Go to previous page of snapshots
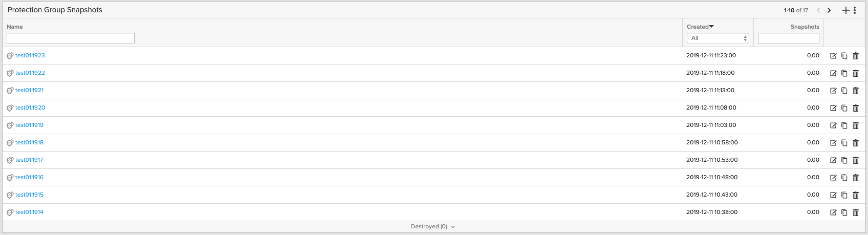Viewport: 868px width, 235px height. [x=819, y=10]
